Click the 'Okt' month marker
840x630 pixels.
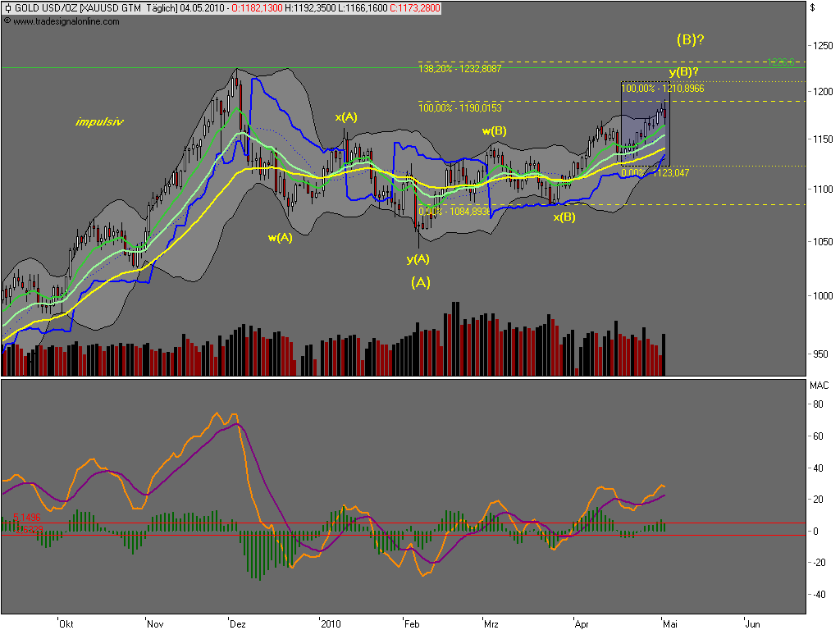tap(66, 623)
